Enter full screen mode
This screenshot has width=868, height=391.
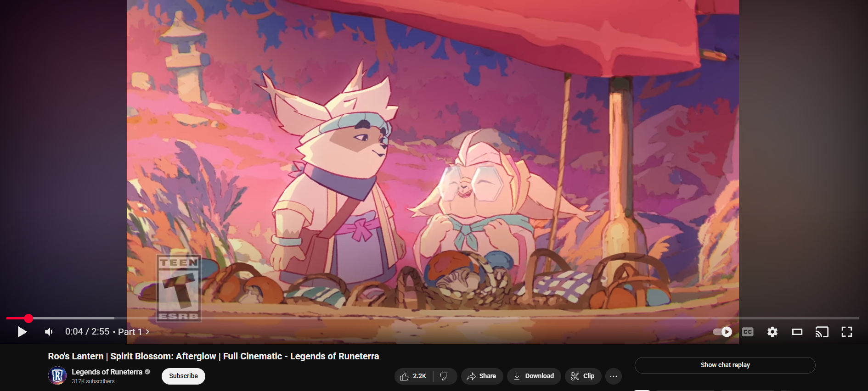pyautogui.click(x=847, y=332)
